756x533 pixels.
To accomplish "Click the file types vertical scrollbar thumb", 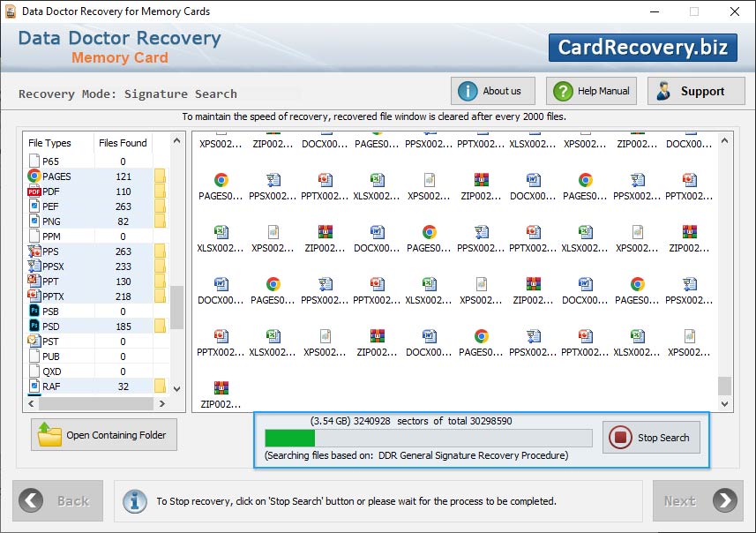I will [x=177, y=307].
